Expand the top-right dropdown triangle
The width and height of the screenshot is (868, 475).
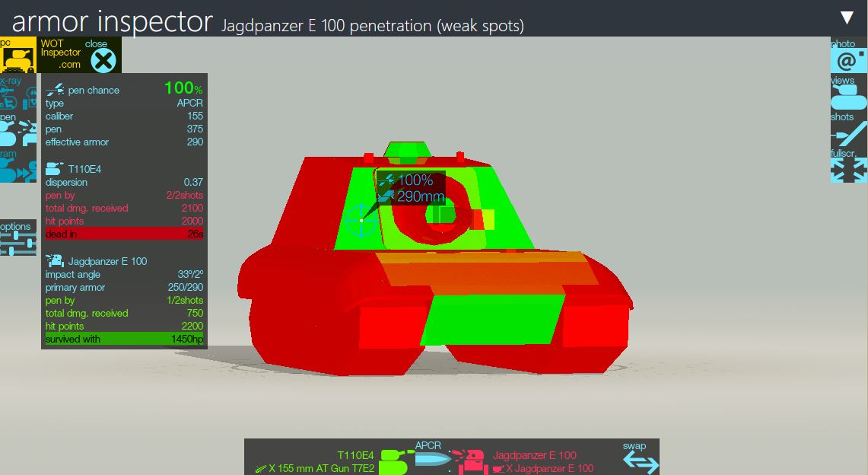[847, 18]
